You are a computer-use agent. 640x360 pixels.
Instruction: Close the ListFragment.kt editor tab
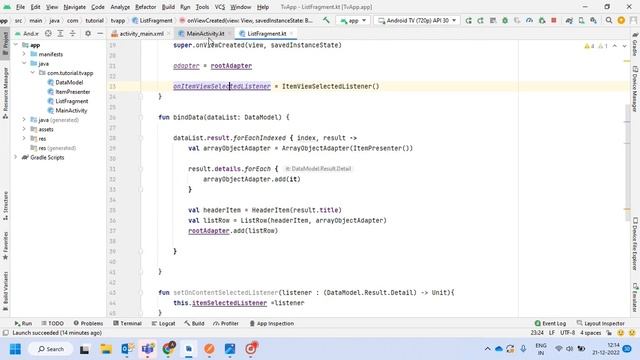[292, 34]
